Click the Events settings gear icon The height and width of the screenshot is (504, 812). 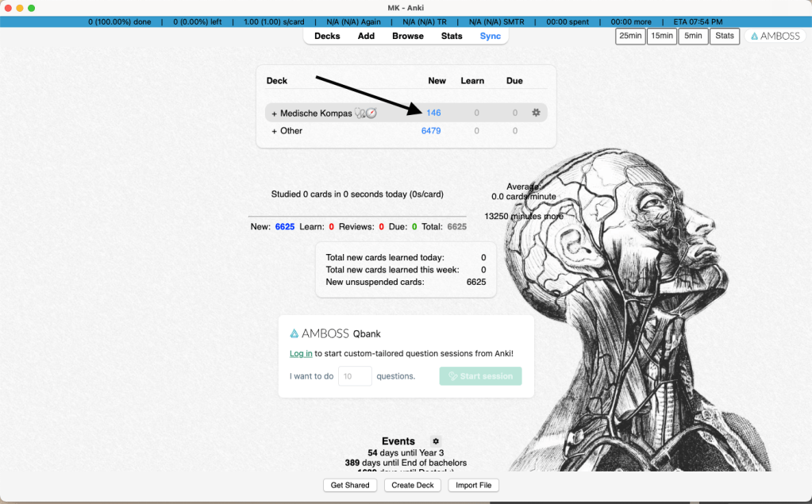point(435,441)
